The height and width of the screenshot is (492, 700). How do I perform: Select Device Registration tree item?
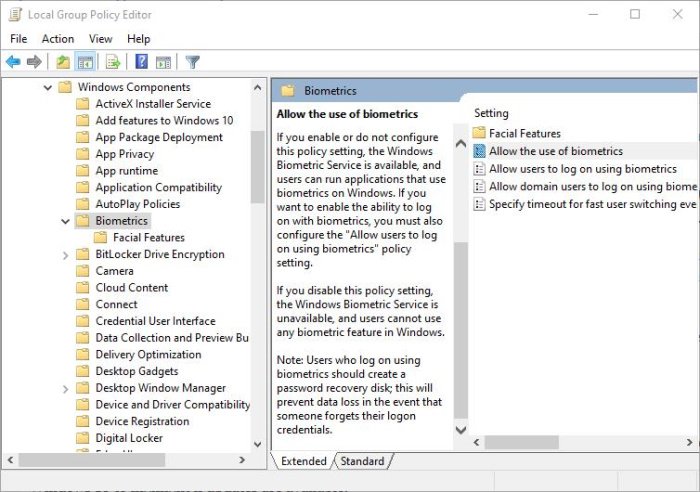coord(142,421)
